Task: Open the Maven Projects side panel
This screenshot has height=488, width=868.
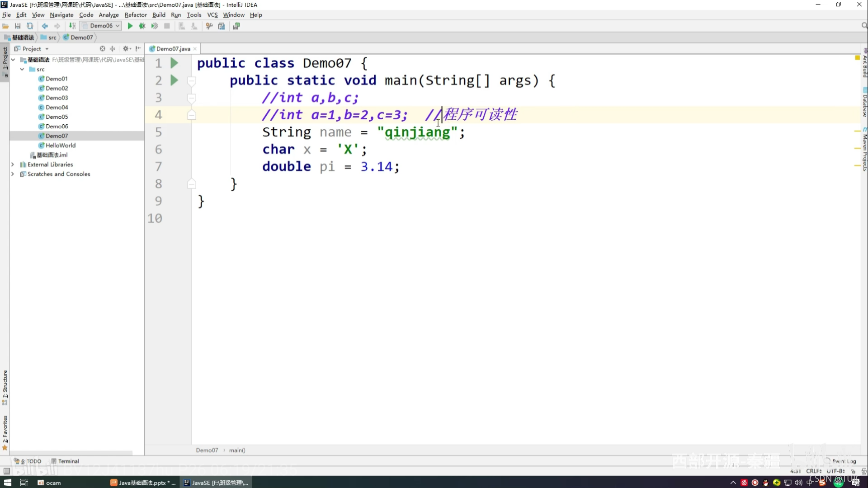Action: 864,149
